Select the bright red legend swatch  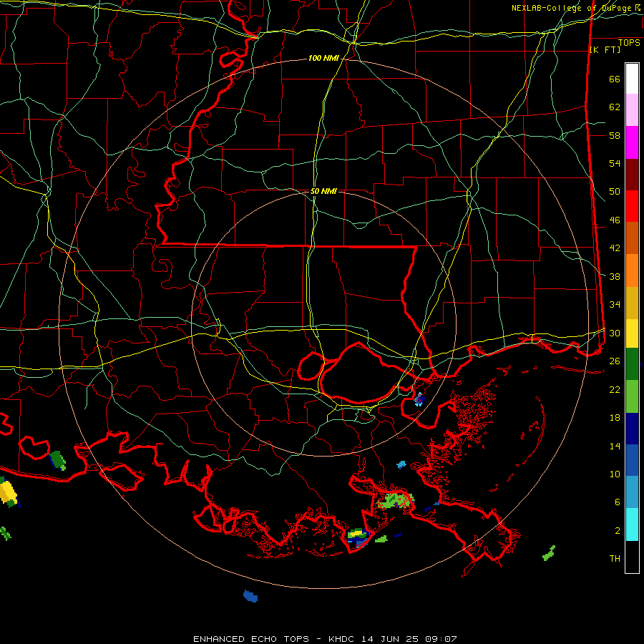[x=632, y=206]
